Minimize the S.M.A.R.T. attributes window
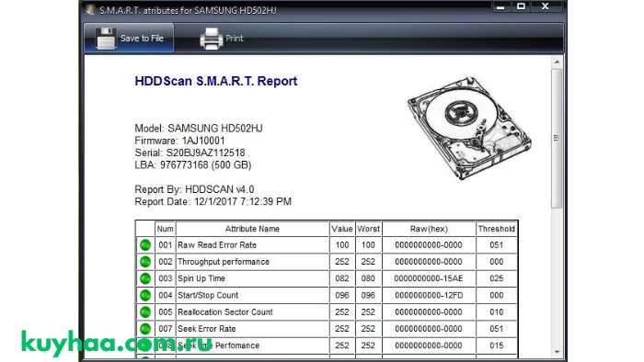 click(500, 7)
